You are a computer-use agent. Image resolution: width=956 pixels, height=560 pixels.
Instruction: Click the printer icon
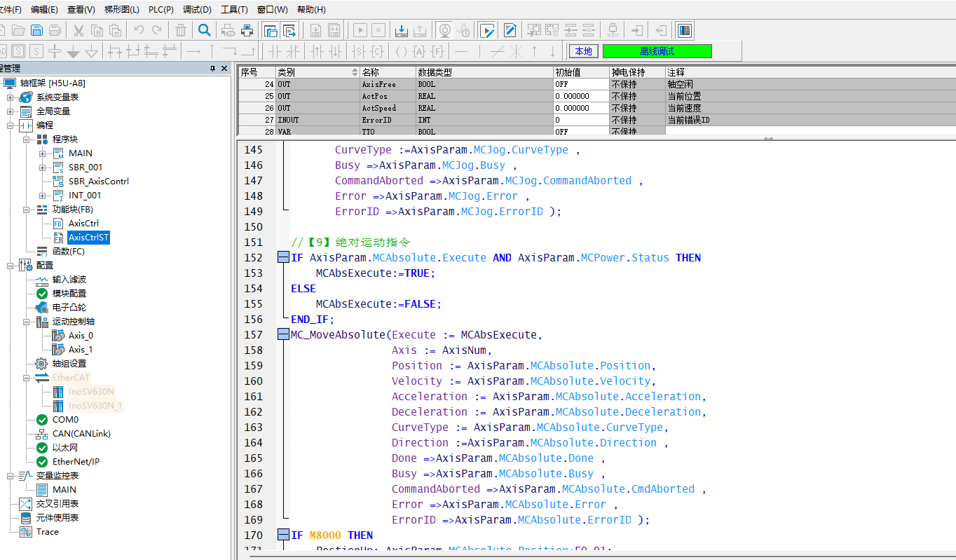247,30
